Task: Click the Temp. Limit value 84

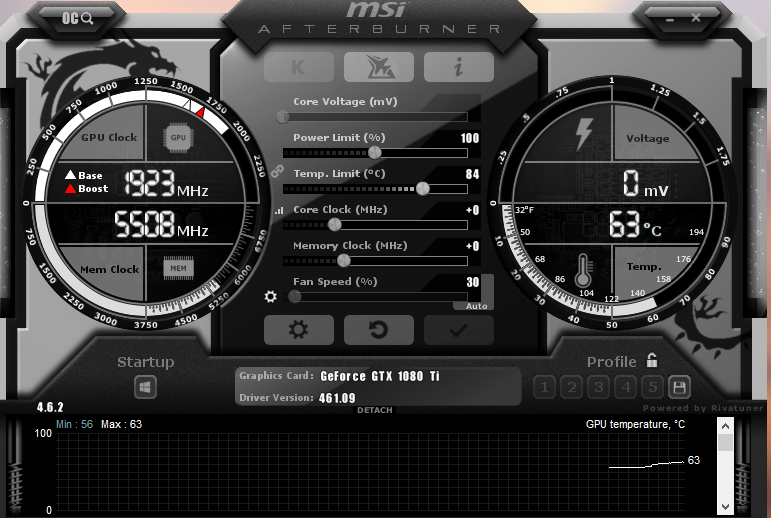Action: coord(472,174)
